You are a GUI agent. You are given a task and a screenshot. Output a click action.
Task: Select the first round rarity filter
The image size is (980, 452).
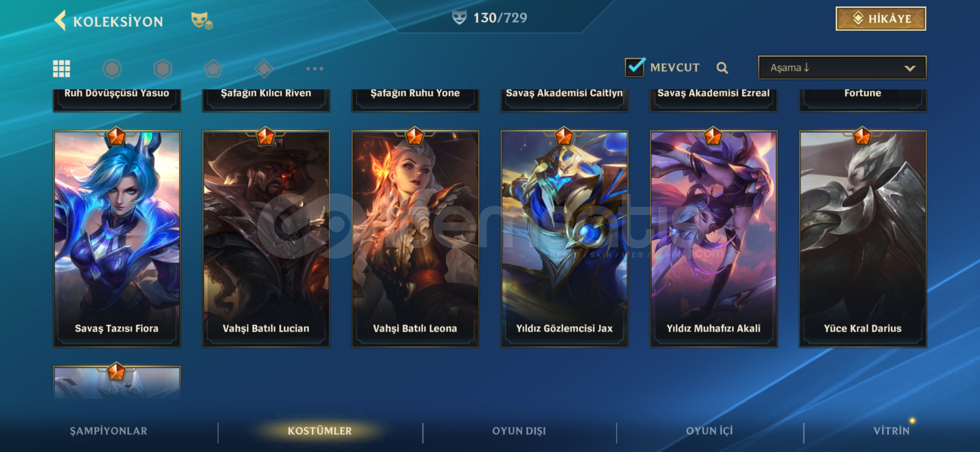coord(112,69)
